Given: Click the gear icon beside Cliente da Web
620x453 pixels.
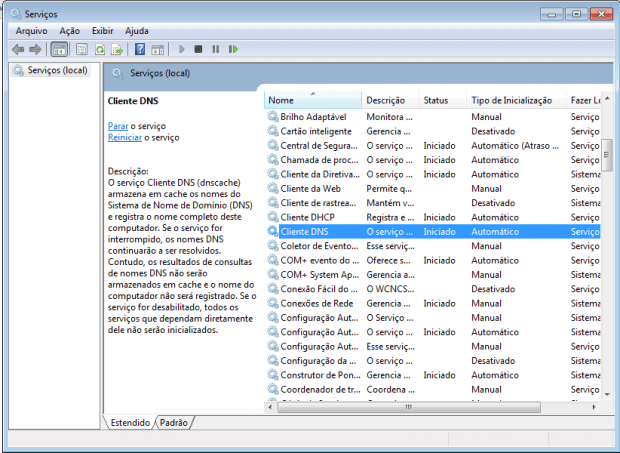Looking at the screenshot, I should (272, 189).
